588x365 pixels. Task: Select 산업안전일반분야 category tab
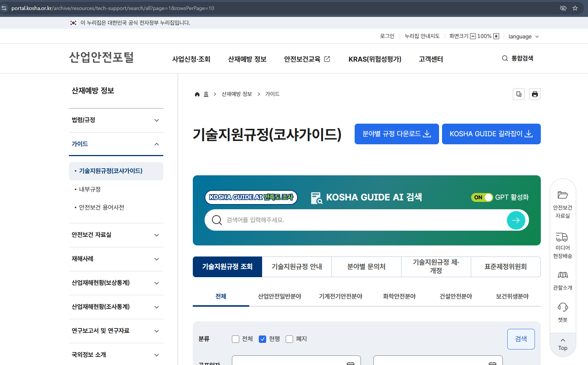click(x=280, y=296)
